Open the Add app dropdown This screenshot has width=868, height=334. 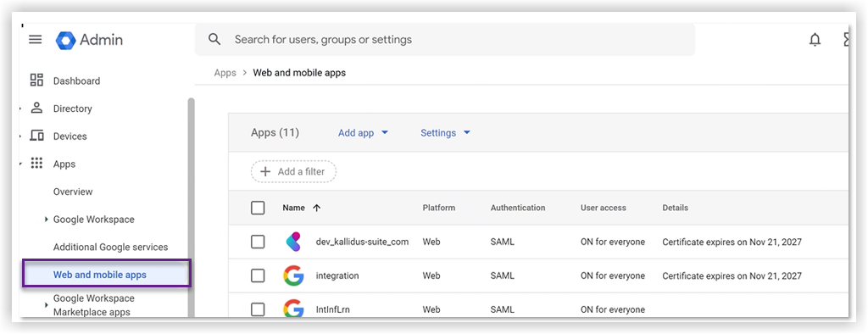[363, 133]
